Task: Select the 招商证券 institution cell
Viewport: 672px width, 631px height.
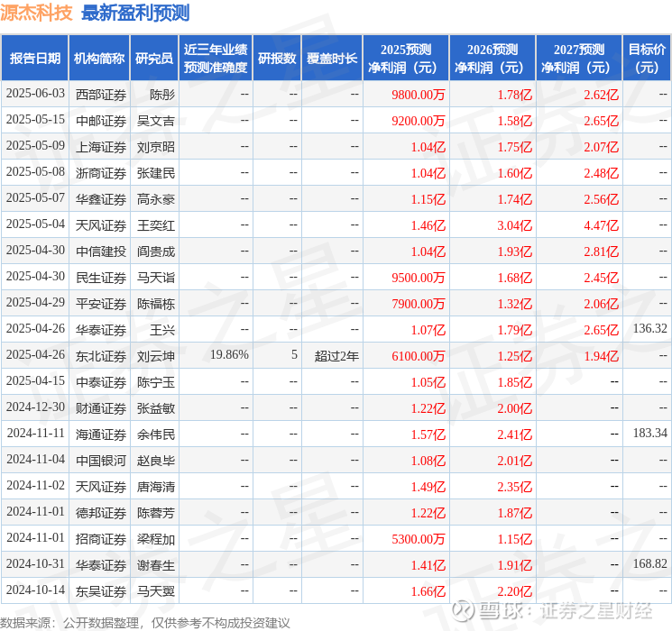Action: pos(101,539)
